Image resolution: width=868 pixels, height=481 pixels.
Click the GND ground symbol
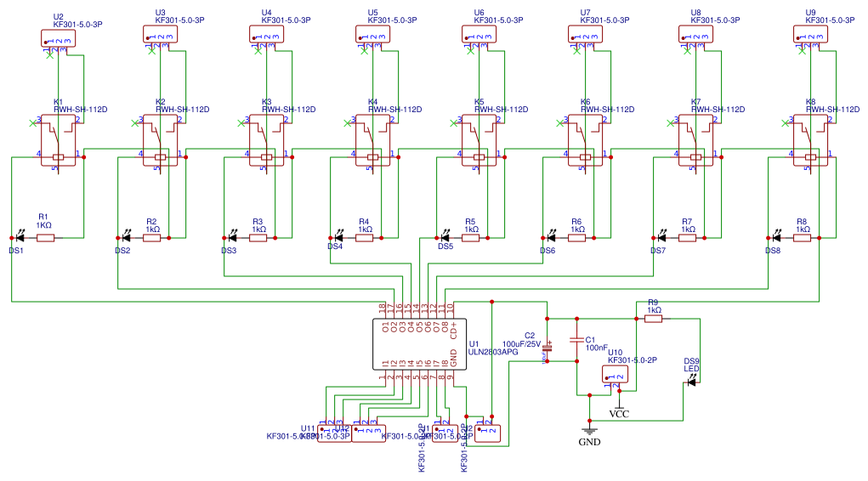click(589, 430)
